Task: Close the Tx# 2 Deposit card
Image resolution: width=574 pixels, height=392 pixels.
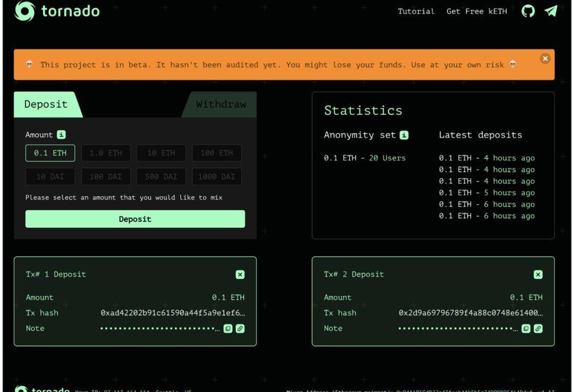Action: pyautogui.click(x=538, y=275)
